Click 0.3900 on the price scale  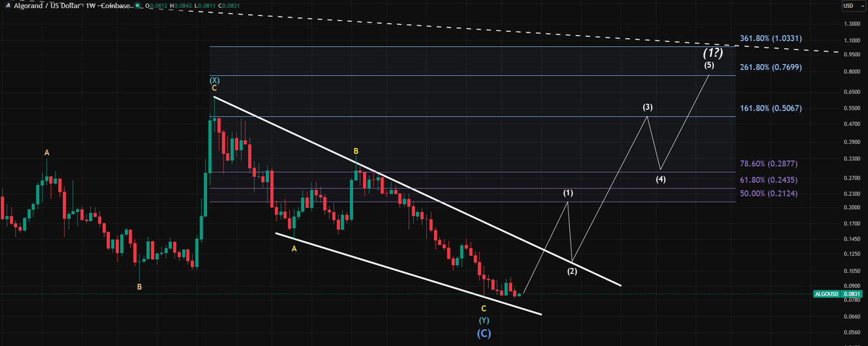tap(852, 142)
